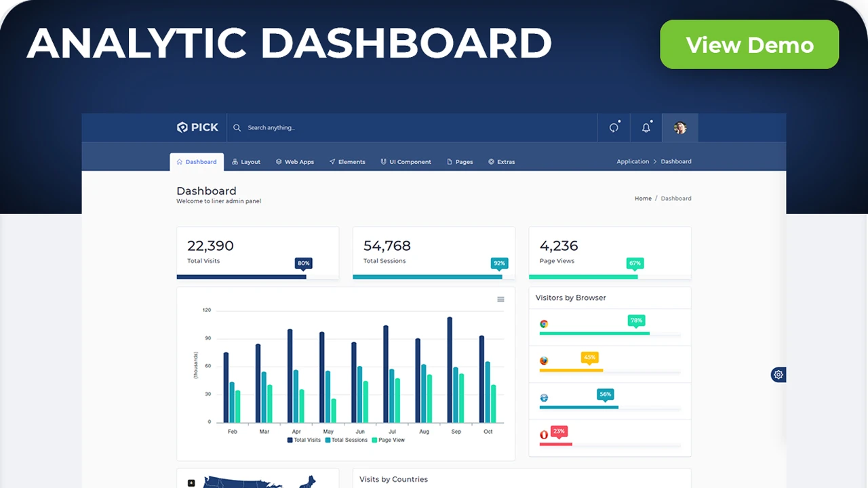The height and width of the screenshot is (488, 868).
Task: Click the map zoom-in plus button
Action: click(191, 483)
